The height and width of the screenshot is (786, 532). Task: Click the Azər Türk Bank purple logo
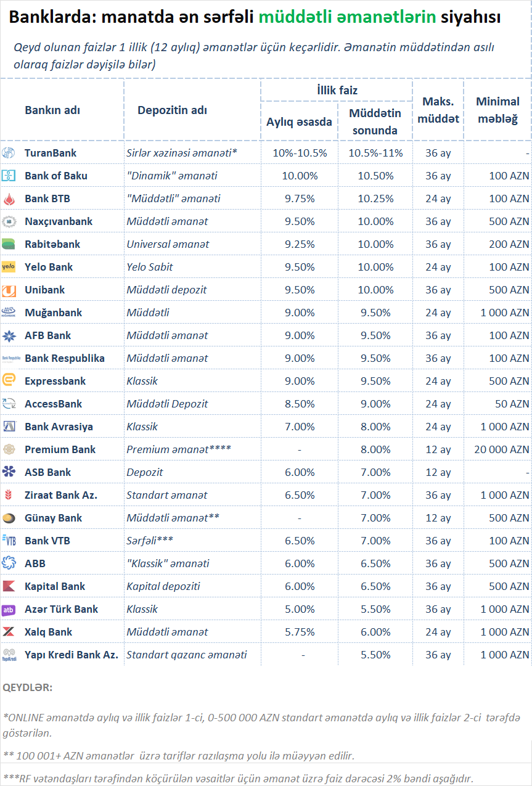(9, 609)
